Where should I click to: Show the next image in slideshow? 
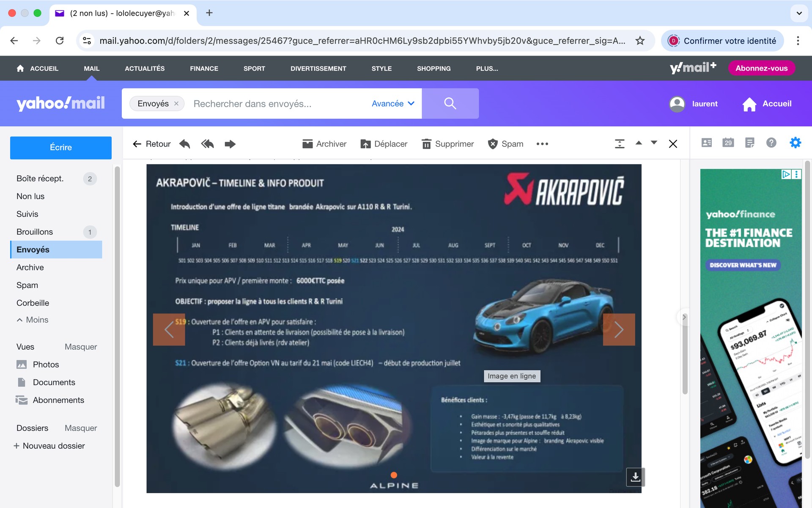coord(619,329)
